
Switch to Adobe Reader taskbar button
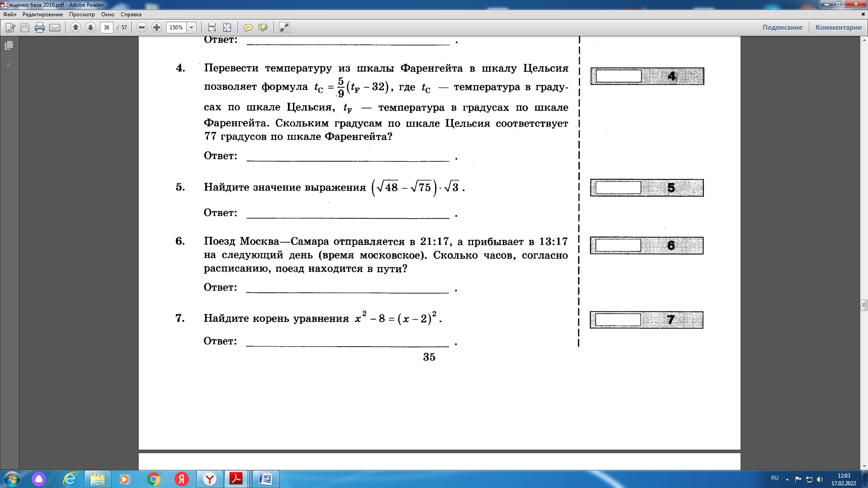click(236, 479)
